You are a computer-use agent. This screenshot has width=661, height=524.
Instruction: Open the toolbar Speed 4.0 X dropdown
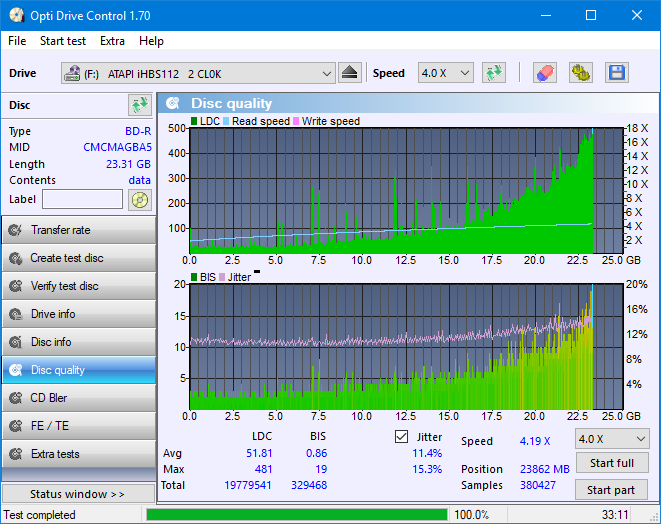pyautogui.click(x=446, y=73)
